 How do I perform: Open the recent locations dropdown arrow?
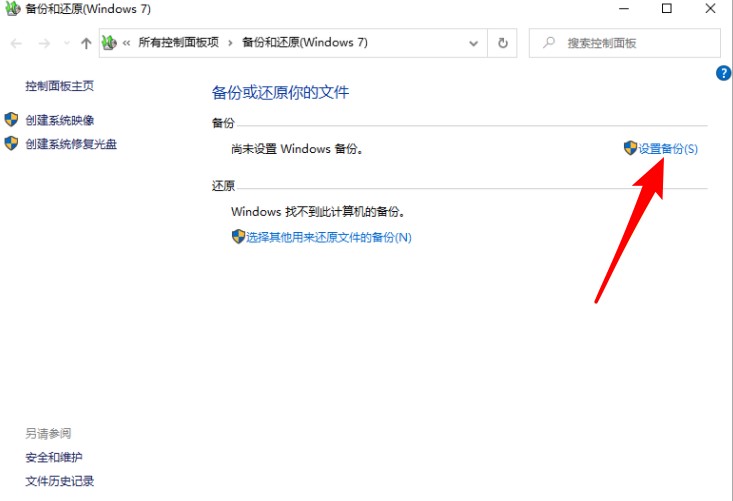coord(67,43)
